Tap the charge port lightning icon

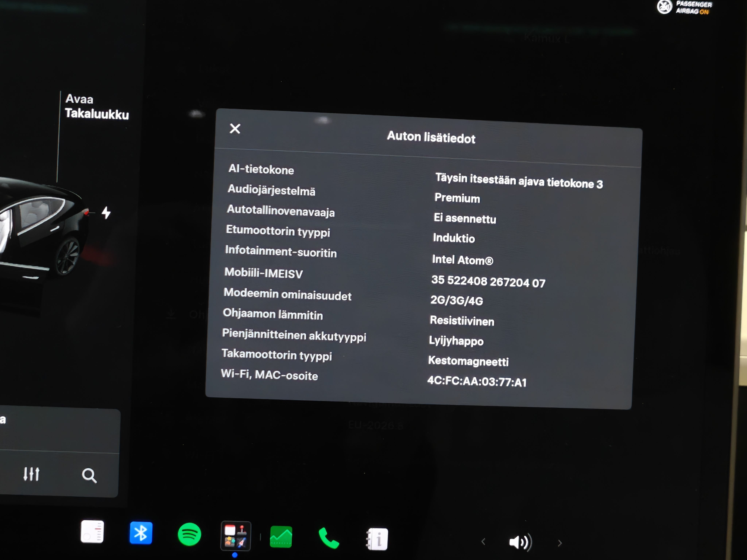[106, 213]
